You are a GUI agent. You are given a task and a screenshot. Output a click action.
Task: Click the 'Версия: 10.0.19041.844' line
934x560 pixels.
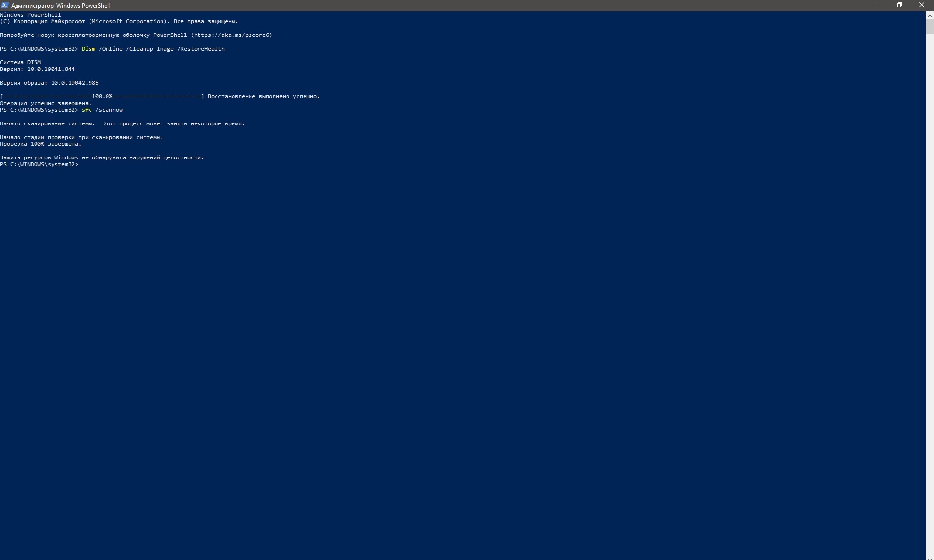(37, 69)
